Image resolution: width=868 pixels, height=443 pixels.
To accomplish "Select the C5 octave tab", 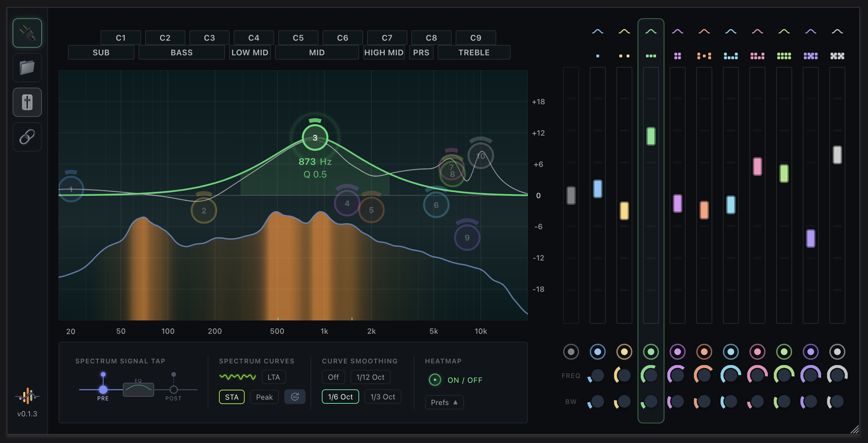I will [298, 38].
